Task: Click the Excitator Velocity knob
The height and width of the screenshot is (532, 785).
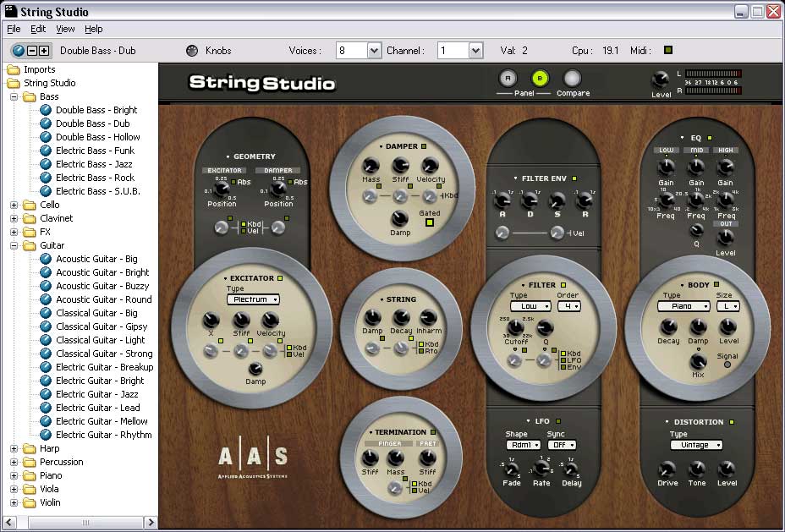Action: (x=271, y=321)
